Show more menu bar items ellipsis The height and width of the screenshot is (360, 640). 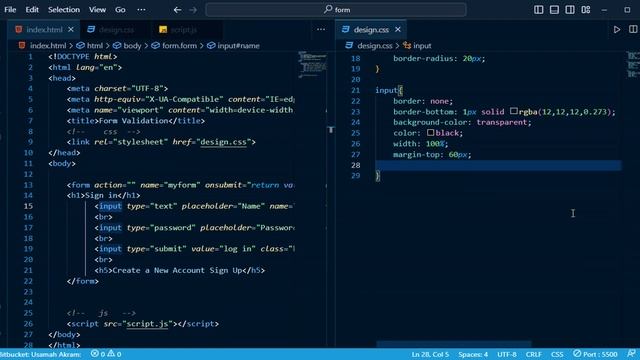pyautogui.click(x=141, y=9)
